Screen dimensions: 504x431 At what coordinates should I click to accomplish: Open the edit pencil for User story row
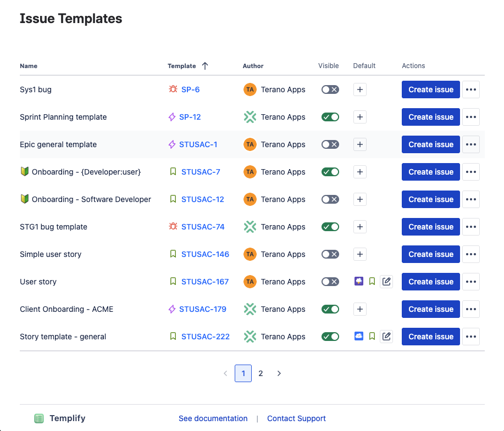(x=386, y=281)
